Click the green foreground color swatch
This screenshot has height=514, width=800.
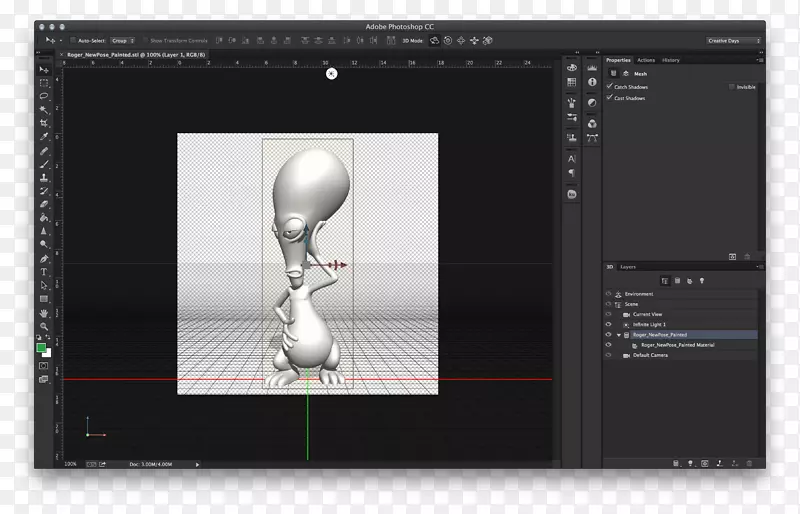(x=41, y=348)
